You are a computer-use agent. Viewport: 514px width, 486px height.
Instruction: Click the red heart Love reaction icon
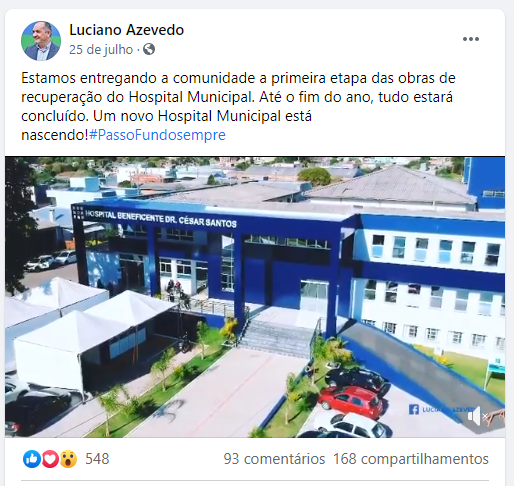[x=50, y=459]
